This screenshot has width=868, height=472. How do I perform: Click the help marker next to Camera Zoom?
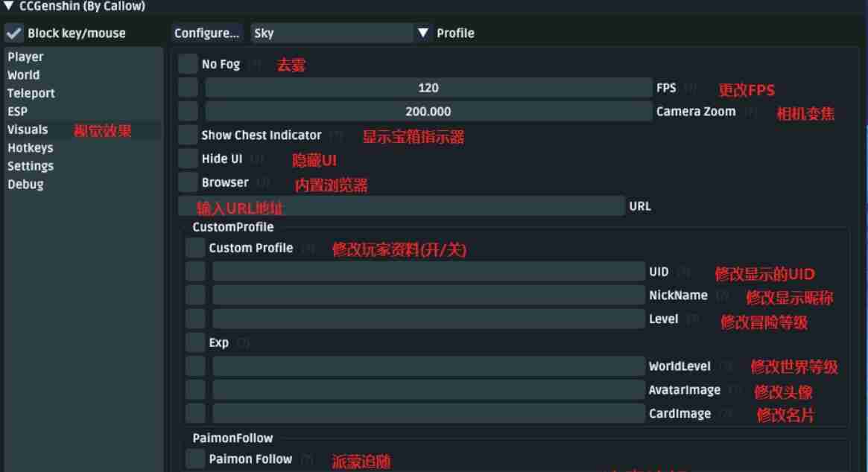pos(750,112)
